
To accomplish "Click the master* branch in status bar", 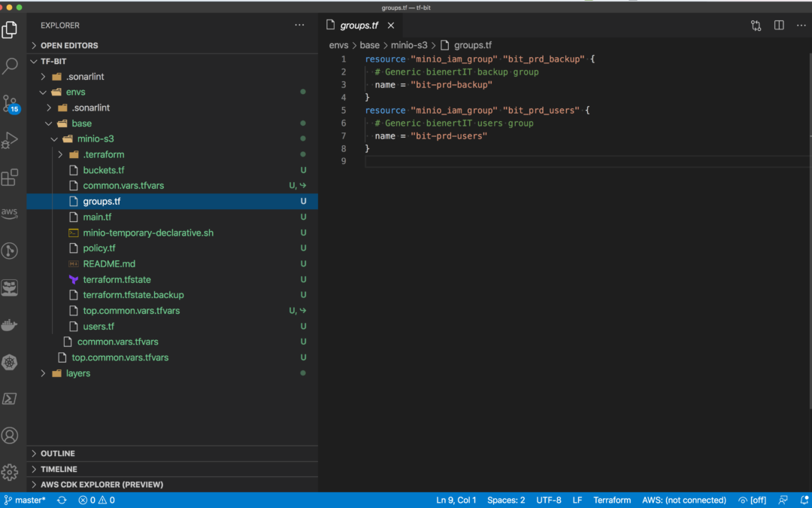I will 25,500.
